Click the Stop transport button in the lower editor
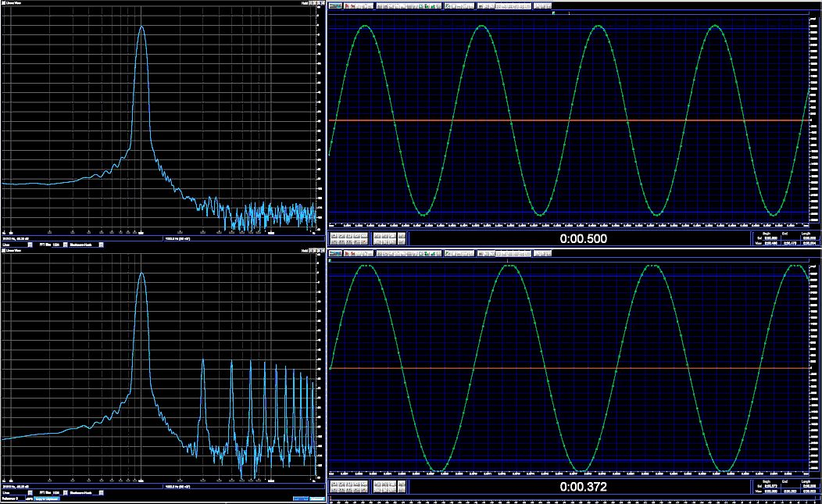The width and height of the screenshot is (822, 504). 334,484
